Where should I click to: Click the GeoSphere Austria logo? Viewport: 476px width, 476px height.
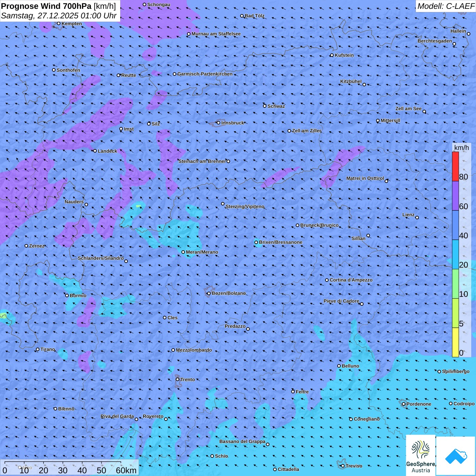click(421, 455)
